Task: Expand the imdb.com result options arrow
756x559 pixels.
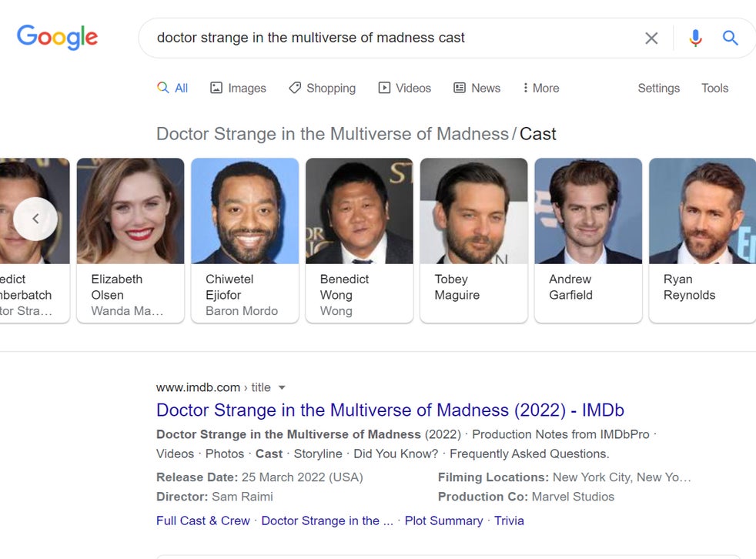Action: pos(282,387)
